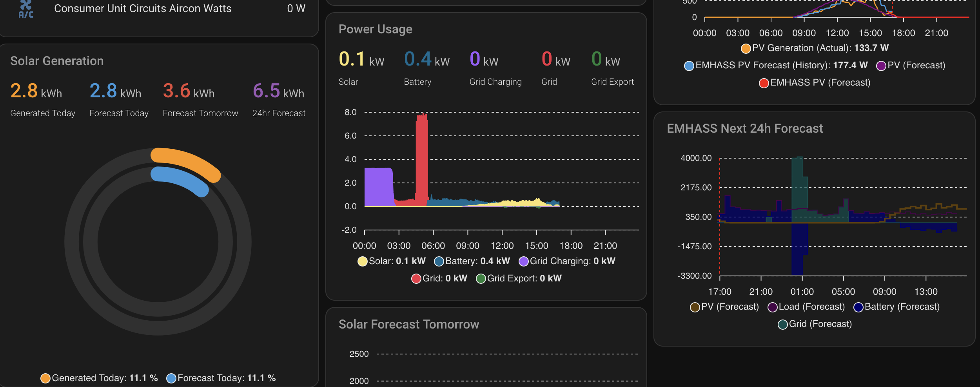Click the yellow Solar legend marker under Power Usage chart
The width and height of the screenshot is (980, 387).
(x=362, y=261)
